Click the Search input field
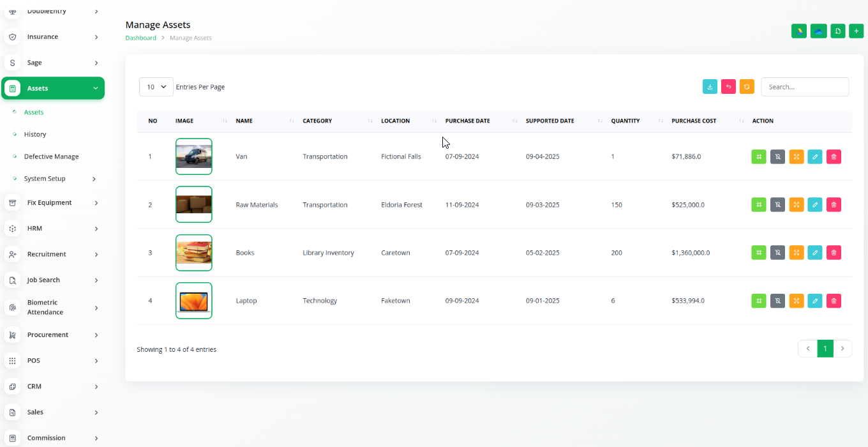 point(804,87)
